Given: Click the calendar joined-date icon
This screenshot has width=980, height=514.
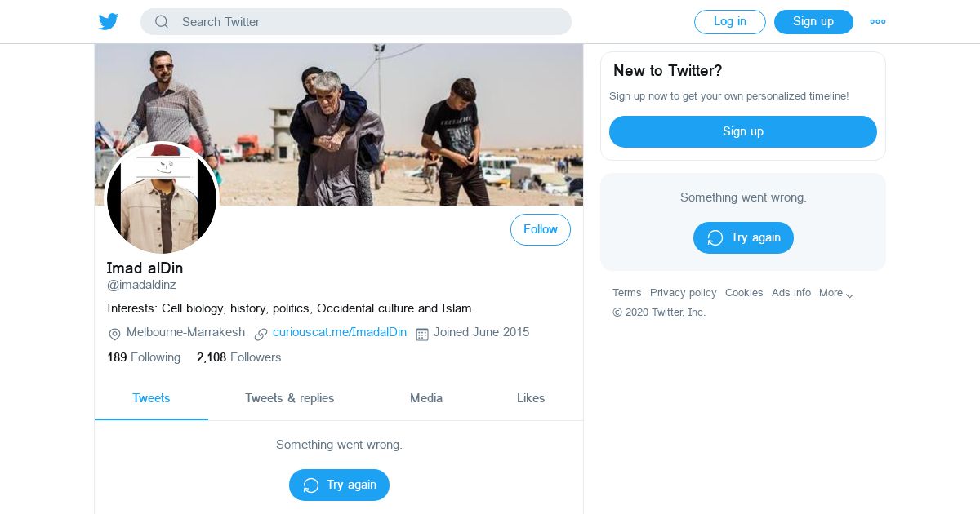Looking at the screenshot, I should (422, 334).
